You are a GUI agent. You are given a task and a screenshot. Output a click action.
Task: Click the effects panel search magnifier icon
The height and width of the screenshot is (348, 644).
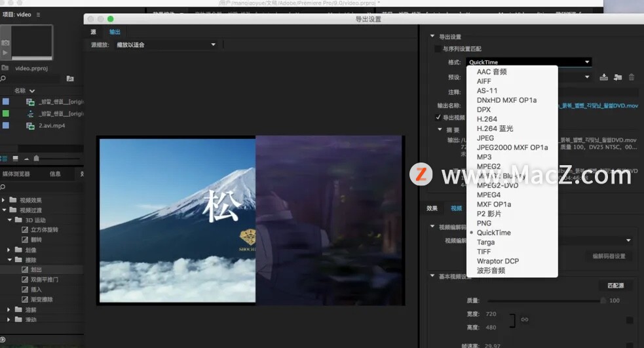tap(3, 187)
